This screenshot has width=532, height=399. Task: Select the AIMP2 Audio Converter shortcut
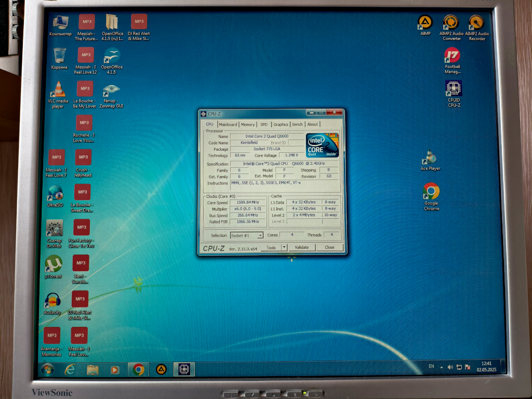[x=451, y=28]
